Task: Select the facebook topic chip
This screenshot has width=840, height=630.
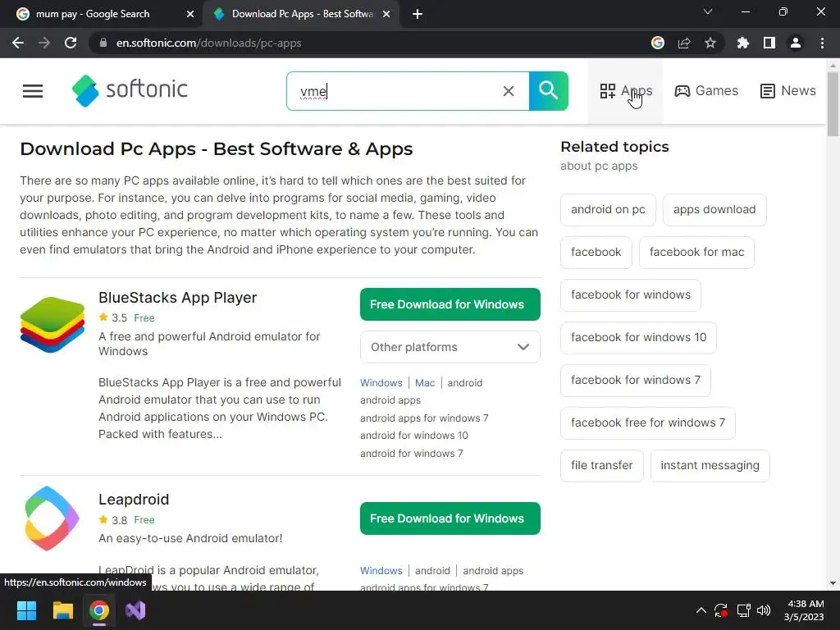Action: [596, 253]
